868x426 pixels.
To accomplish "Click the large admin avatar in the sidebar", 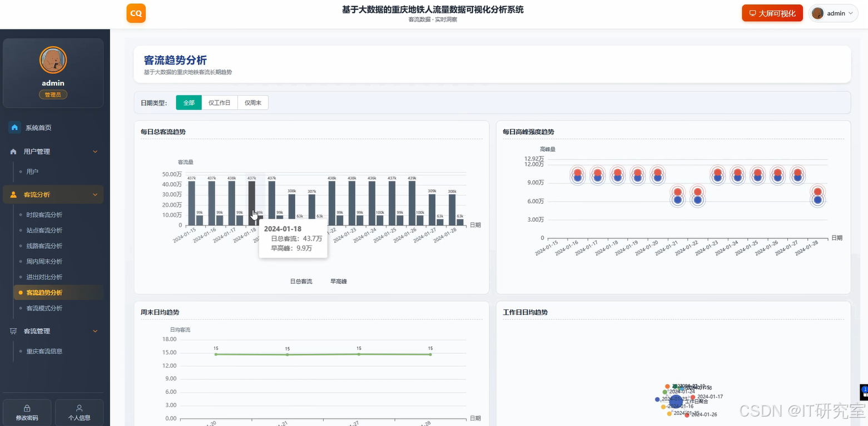I will (53, 60).
